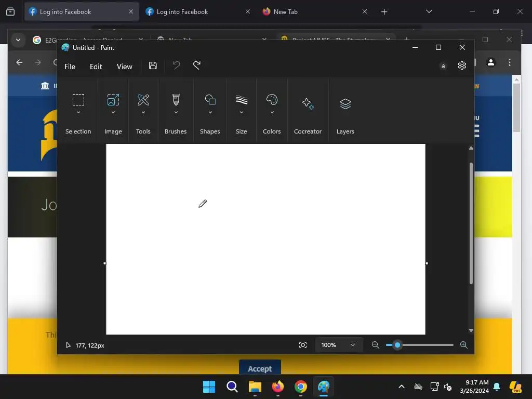532x399 pixels.
Task: Open Chrome three-dot menu
Action: pos(509,62)
